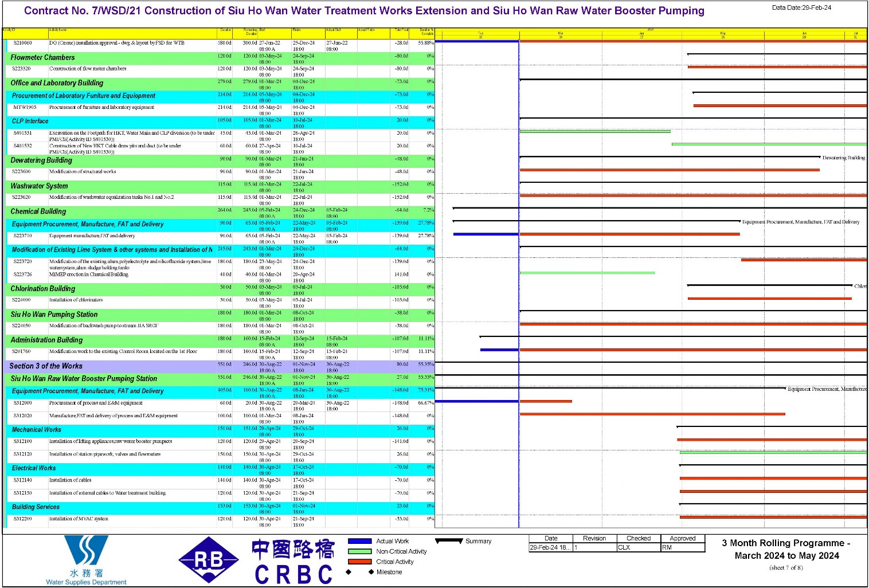
Task: Click activity ID S210060
Action: tap(23, 43)
